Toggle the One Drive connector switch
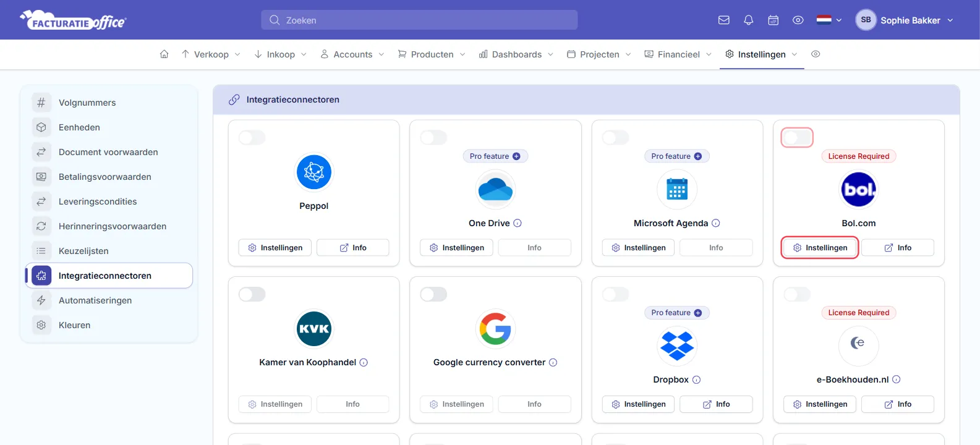Viewport: 980px width, 445px height. tap(433, 138)
